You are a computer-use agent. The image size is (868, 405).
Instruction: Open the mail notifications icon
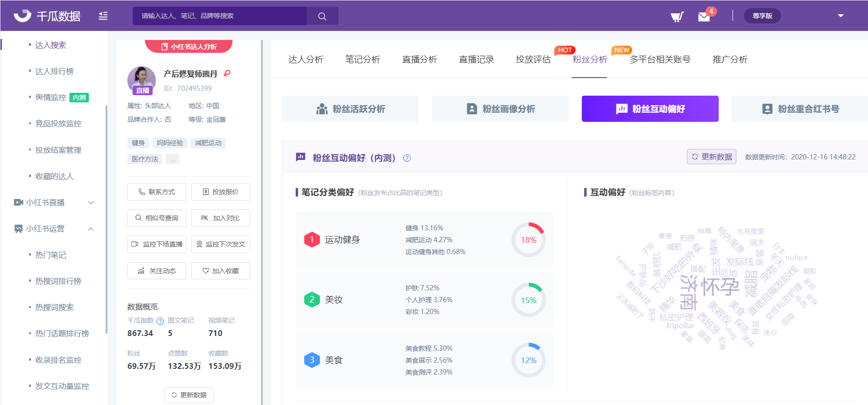click(x=704, y=17)
